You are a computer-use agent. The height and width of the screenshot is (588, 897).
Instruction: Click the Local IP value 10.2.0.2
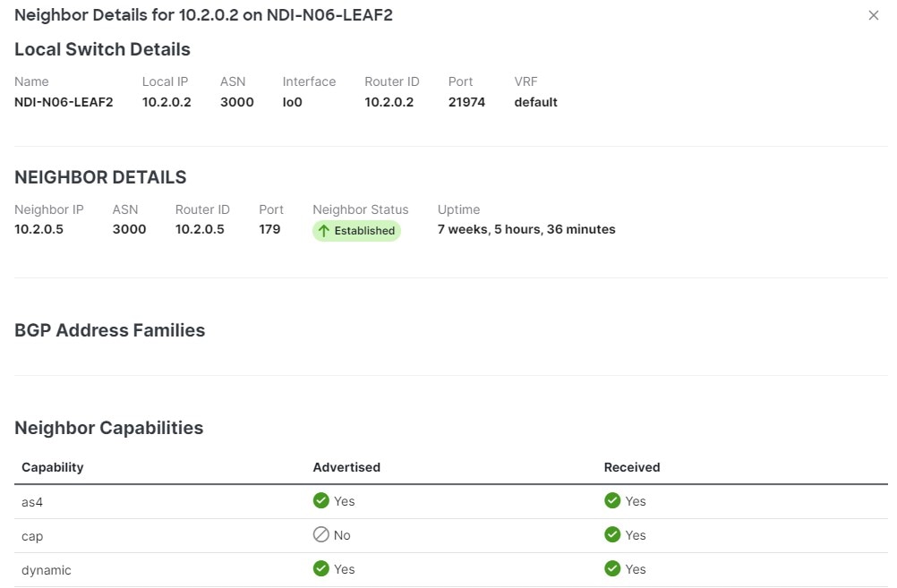167,102
